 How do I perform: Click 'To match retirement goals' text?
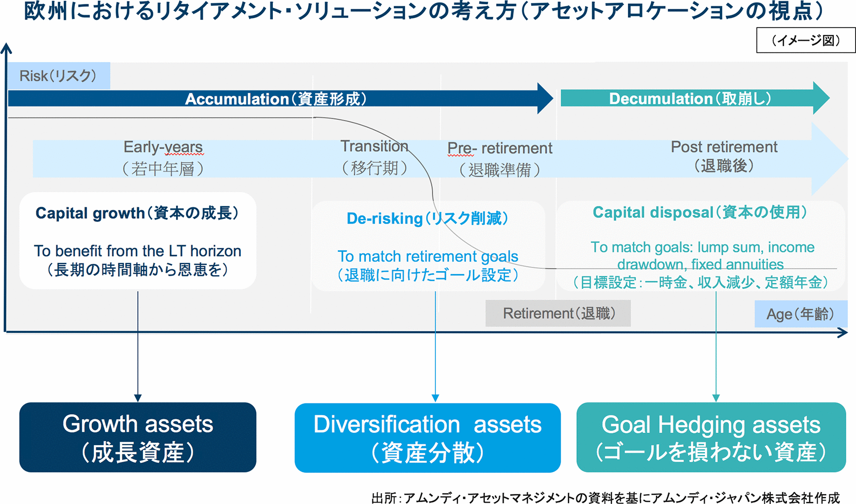click(x=428, y=256)
